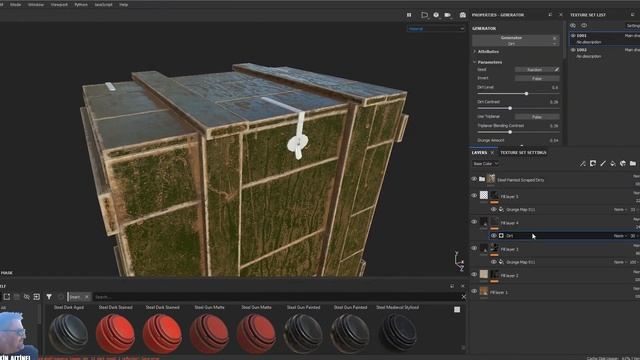
Task: Click the pencil icon beside the Random seed
Action: point(556,70)
